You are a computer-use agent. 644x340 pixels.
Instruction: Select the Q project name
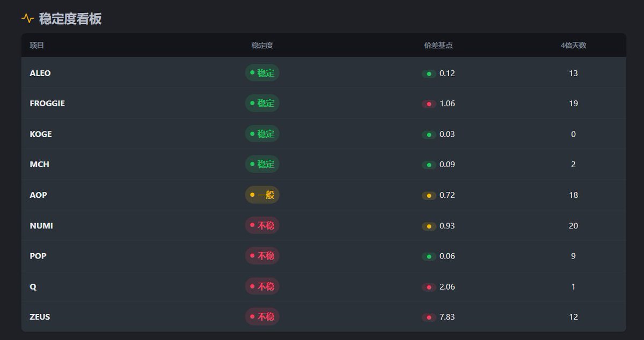pyautogui.click(x=33, y=287)
